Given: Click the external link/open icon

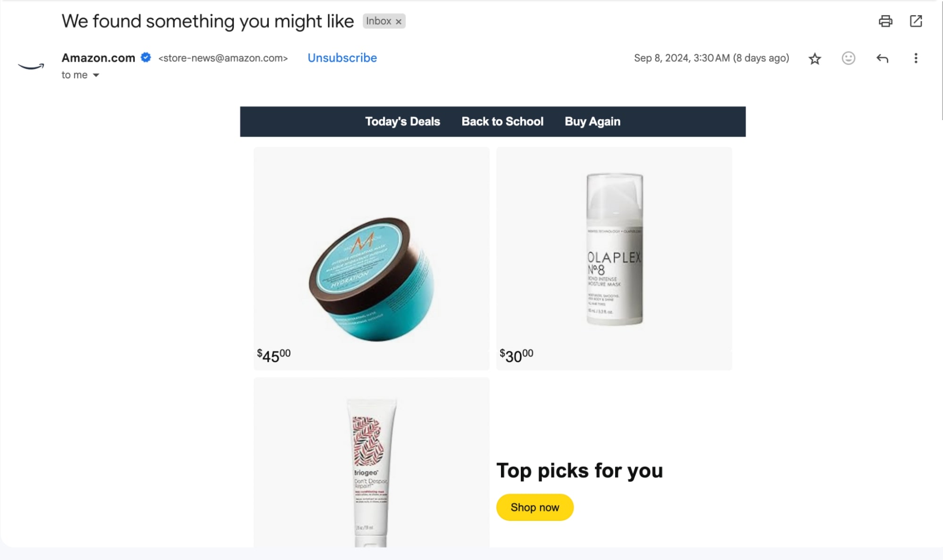Looking at the screenshot, I should pyautogui.click(x=916, y=21).
